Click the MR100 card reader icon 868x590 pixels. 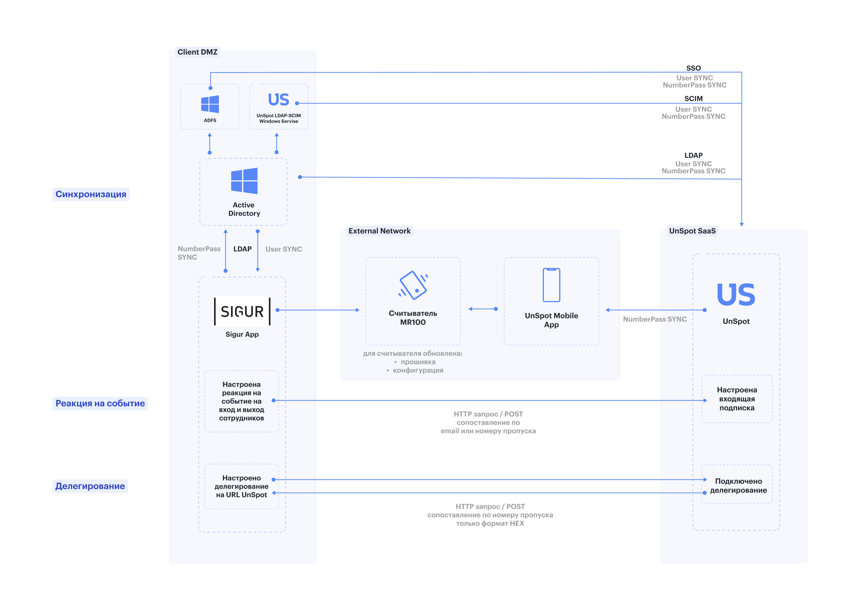(413, 285)
